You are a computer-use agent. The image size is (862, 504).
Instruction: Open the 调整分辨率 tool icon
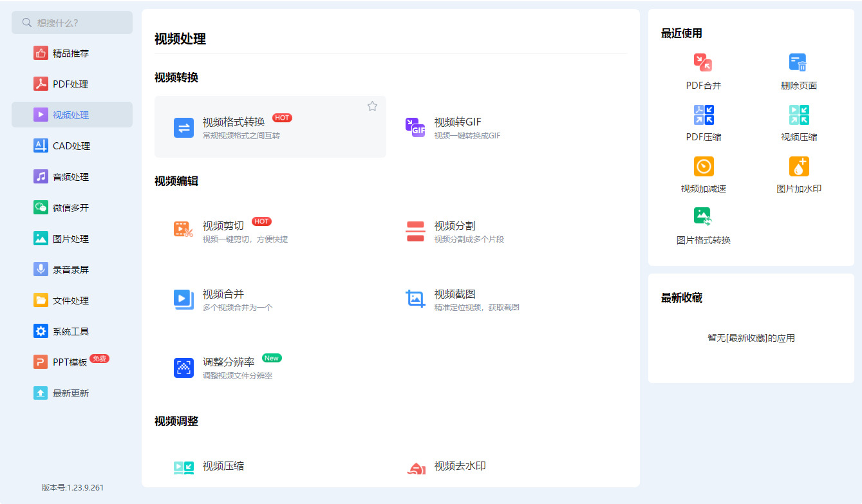pyautogui.click(x=184, y=368)
